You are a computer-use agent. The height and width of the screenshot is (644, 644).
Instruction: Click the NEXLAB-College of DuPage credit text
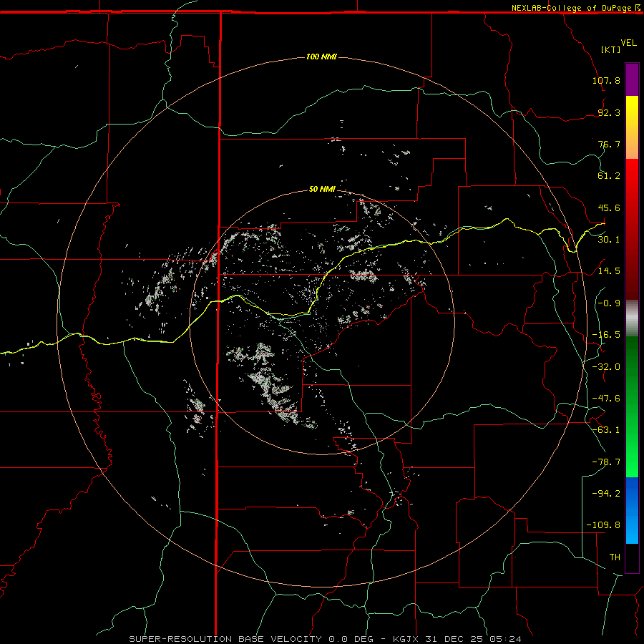tap(571, 8)
